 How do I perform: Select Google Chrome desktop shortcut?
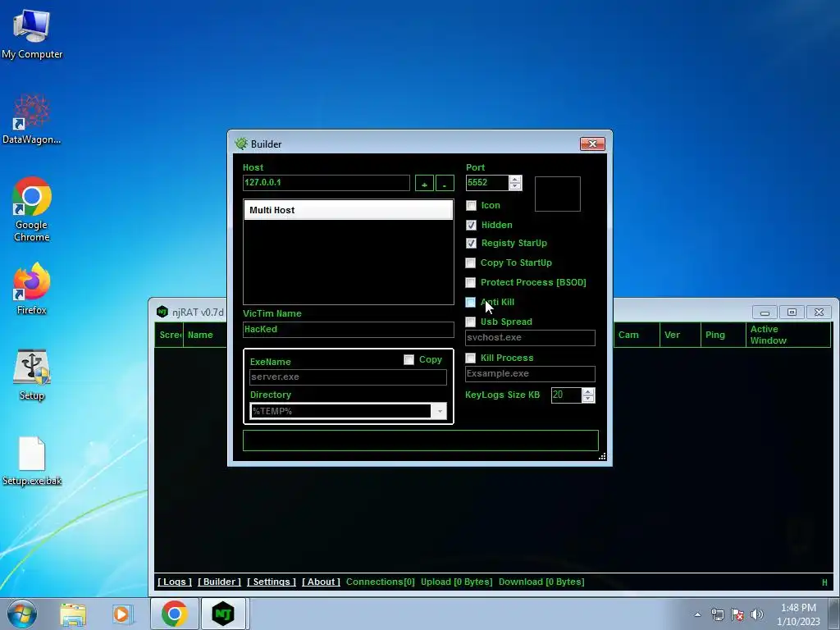tap(32, 209)
